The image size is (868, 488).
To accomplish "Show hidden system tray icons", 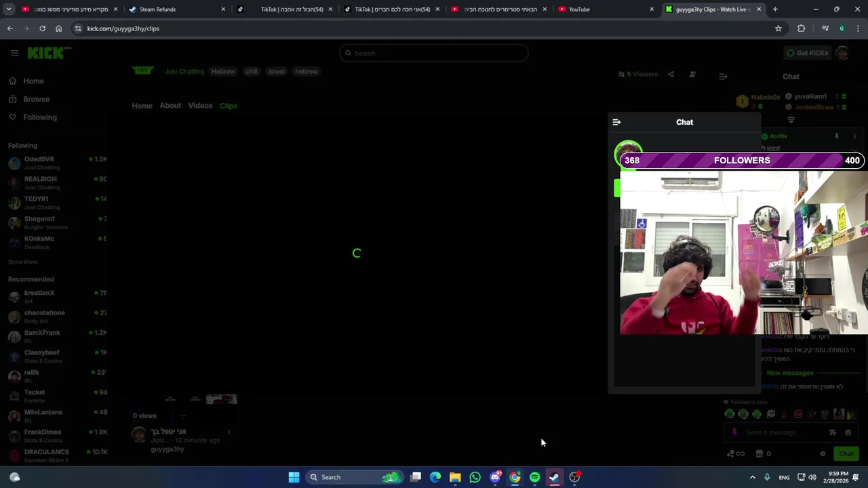I will (x=752, y=477).
